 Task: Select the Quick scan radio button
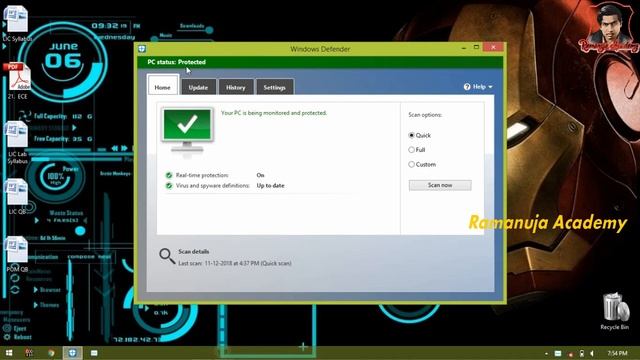[x=411, y=135]
